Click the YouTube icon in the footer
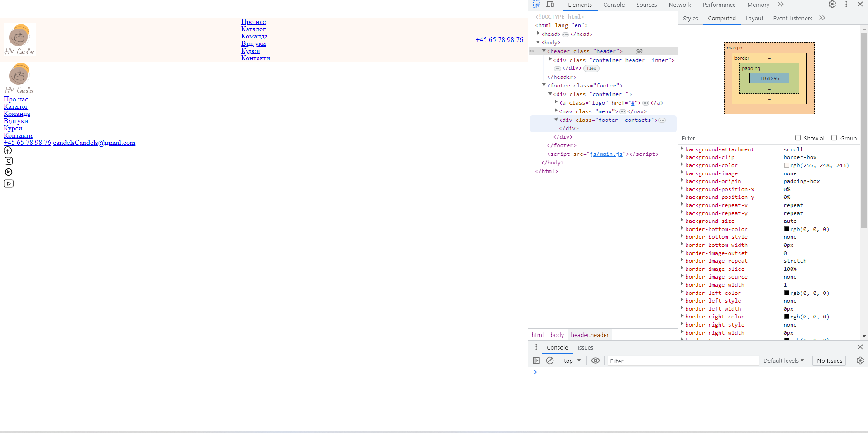Screen dimensions: 868x433 click(8, 183)
